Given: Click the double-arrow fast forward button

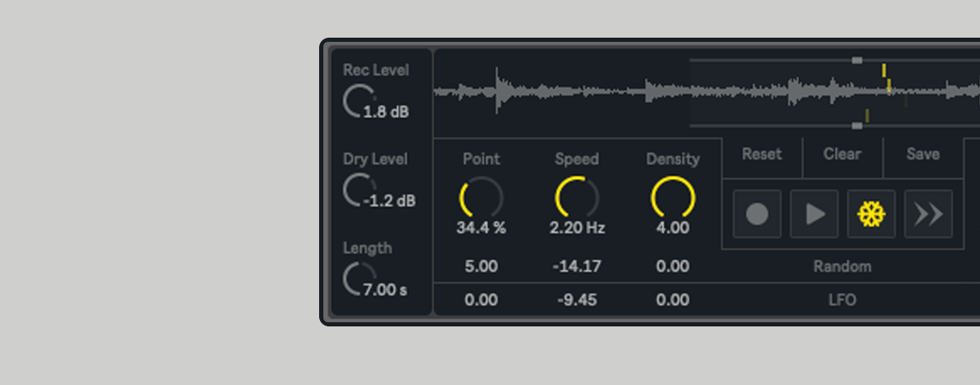Looking at the screenshot, I should coord(928,214).
